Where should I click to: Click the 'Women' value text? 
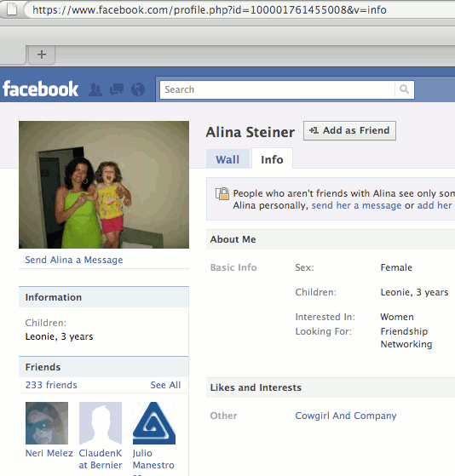tap(397, 317)
